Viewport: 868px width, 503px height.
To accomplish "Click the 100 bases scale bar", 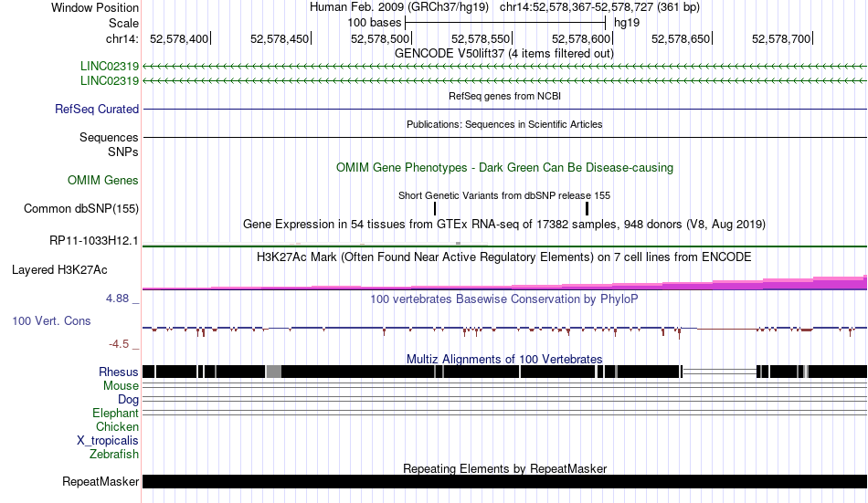I will [x=505, y=23].
